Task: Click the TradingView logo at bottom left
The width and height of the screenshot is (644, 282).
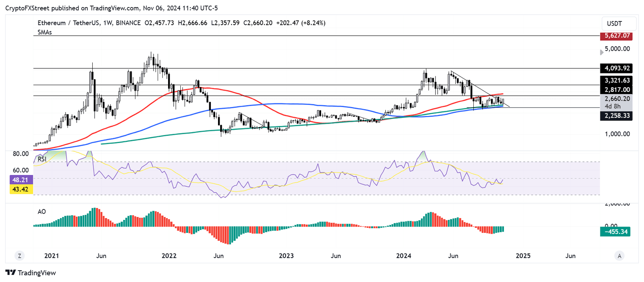Action: coord(31,272)
